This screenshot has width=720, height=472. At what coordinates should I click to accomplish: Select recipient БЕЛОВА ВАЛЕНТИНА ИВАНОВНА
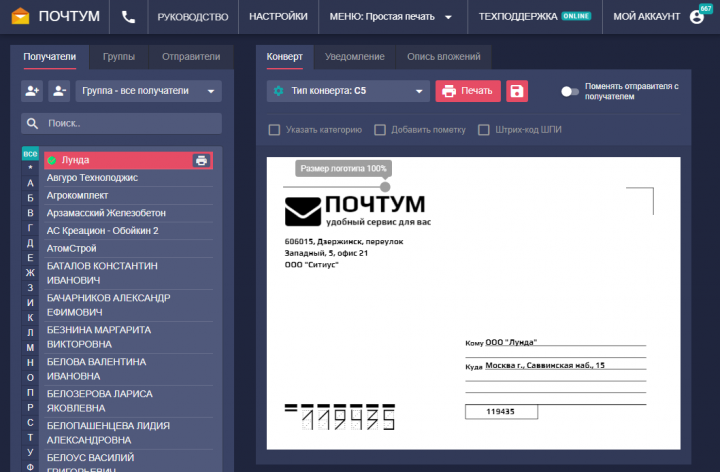point(129,369)
